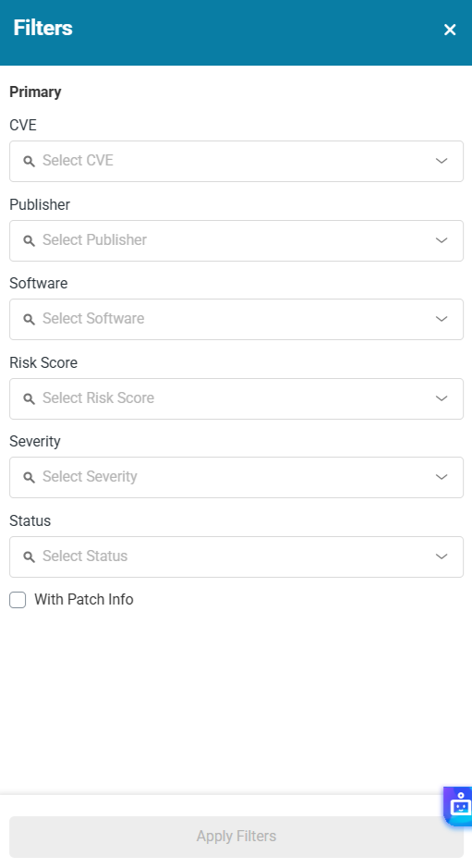Focus the Select CVE input field
Image resolution: width=472 pixels, height=868 pixels.
[x=236, y=161]
